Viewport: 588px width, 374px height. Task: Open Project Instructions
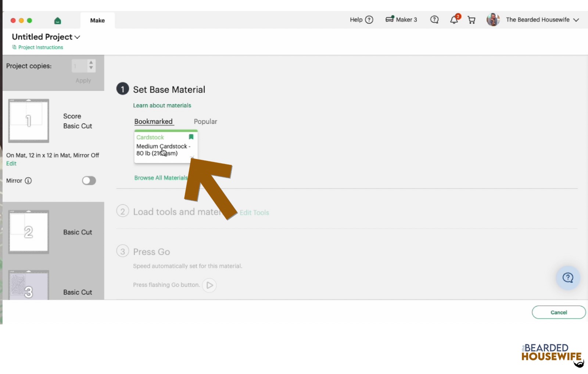[40, 47]
